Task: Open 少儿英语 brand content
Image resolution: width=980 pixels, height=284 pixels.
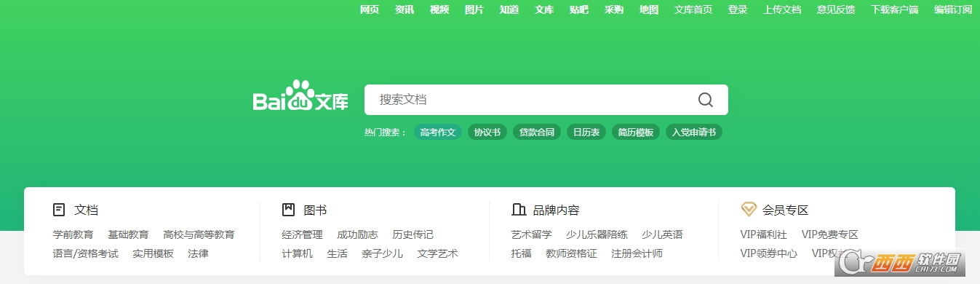Action: click(x=663, y=234)
